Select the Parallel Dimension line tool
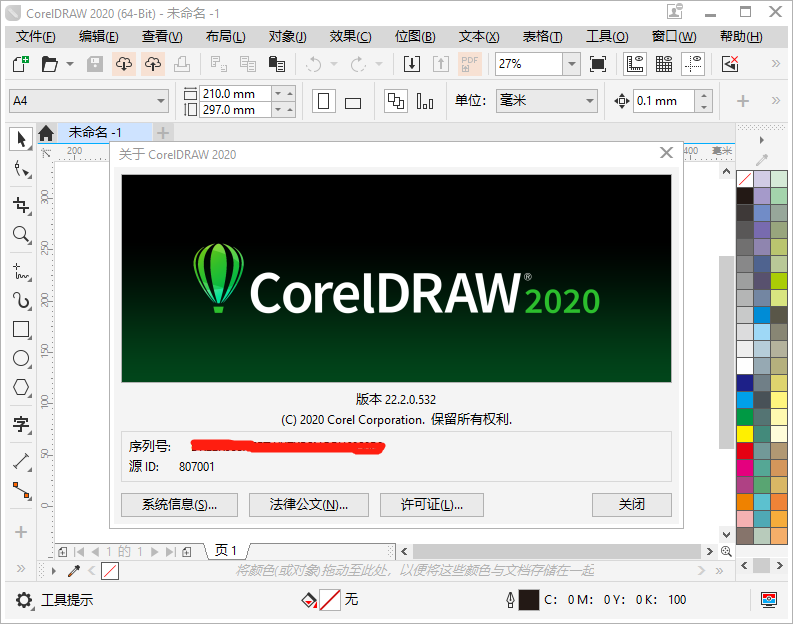 click(21, 461)
